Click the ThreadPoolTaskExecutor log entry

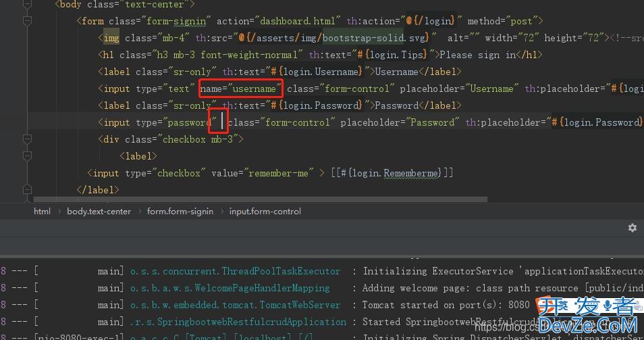point(235,271)
